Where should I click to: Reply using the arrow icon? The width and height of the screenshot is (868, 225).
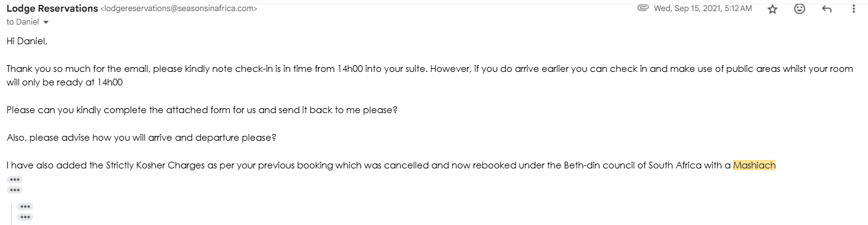coord(827,9)
